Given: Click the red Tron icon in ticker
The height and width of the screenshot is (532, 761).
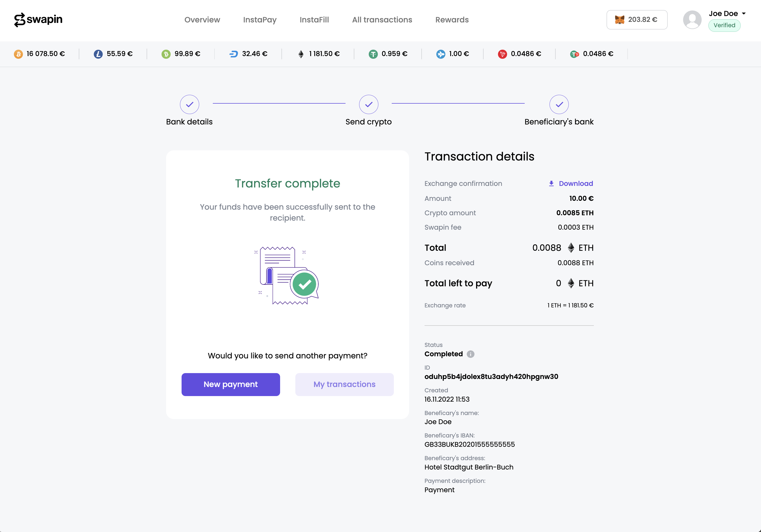Looking at the screenshot, I should pyautogui.click(x=503, y=54).
